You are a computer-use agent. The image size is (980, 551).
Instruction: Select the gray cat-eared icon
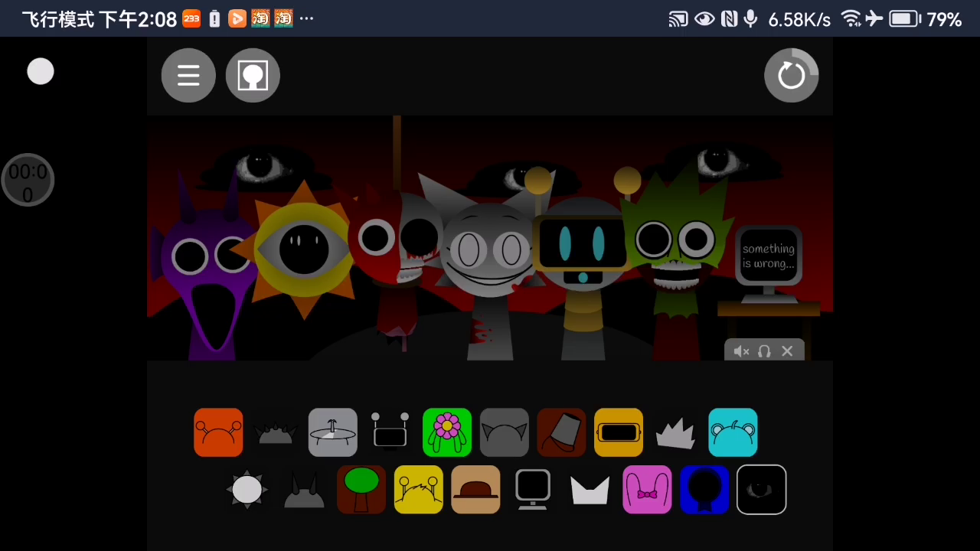point(505,432)
